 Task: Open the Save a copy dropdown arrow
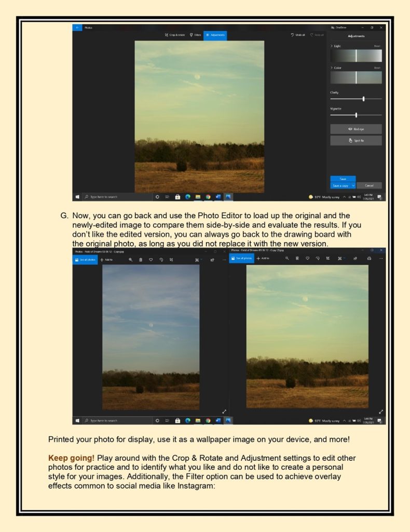353,185
